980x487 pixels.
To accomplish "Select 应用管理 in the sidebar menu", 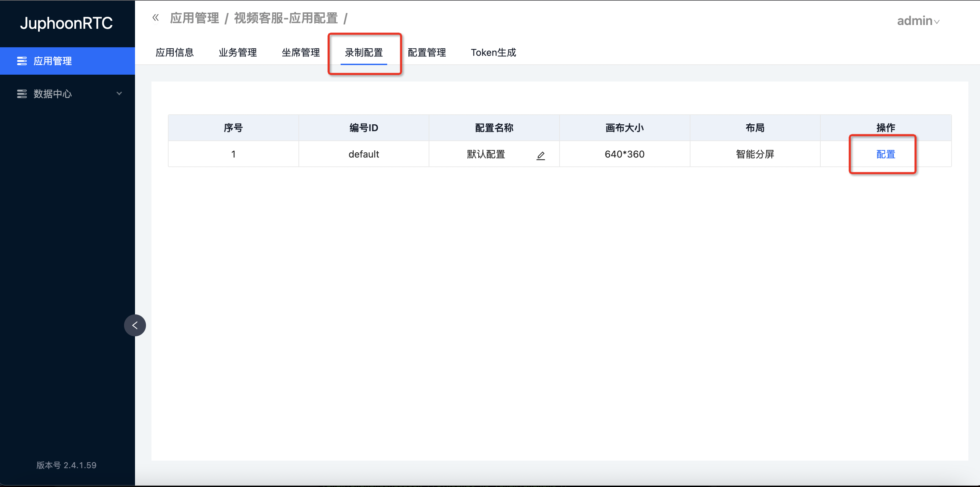I will (52, 61).
